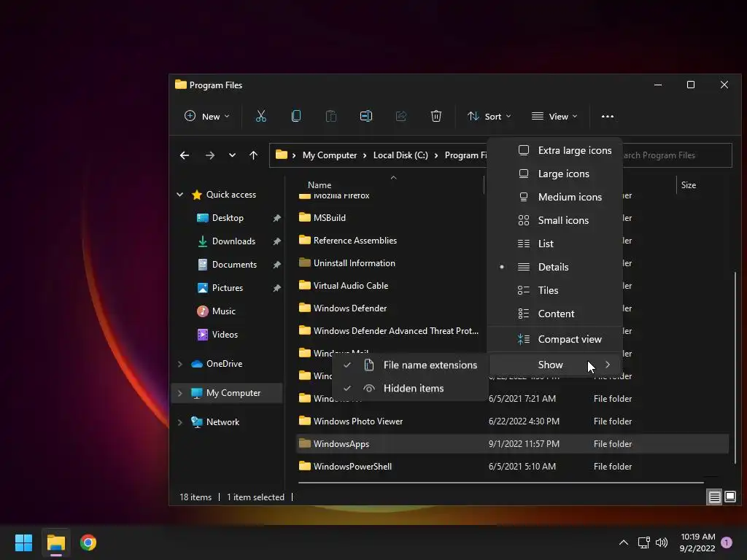Select Tiles view layout
747x560 pixels.
tap(555, 290)
